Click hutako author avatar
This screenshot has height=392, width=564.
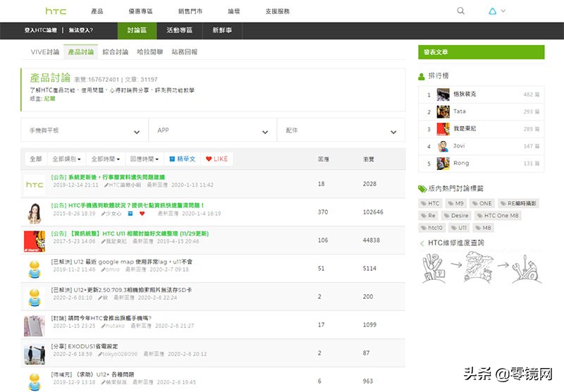click(x=35, y=326)
